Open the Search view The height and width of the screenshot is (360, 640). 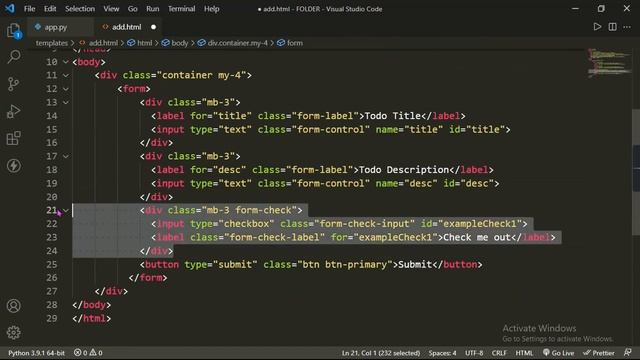13,57
